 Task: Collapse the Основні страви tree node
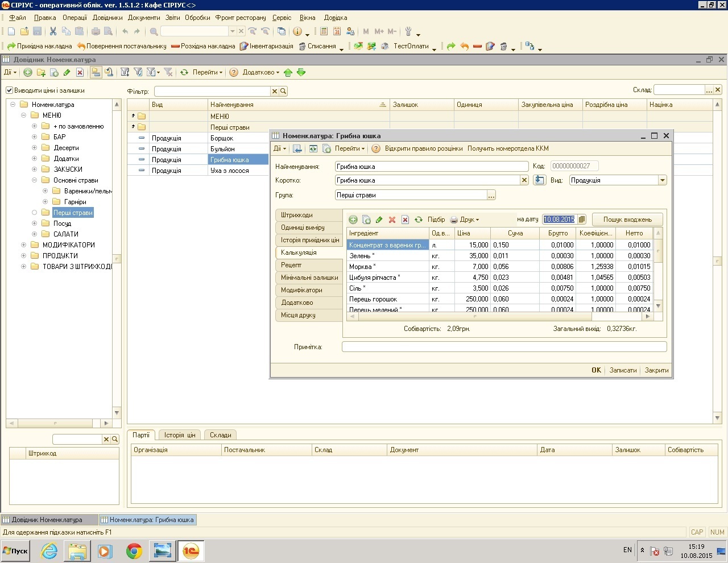pos(34,180)
